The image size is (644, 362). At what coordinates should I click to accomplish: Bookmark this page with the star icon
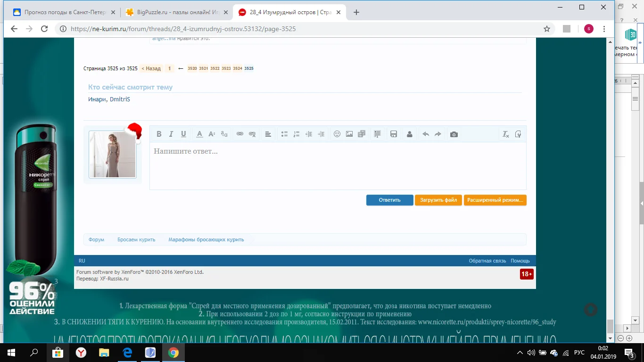(547, 29)
